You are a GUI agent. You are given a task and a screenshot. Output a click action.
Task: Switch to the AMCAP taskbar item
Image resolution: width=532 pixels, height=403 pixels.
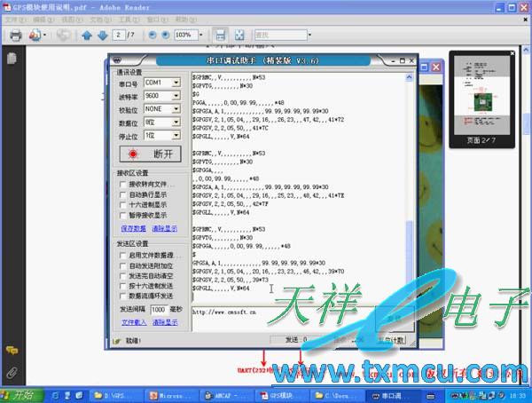coord(227,396)
